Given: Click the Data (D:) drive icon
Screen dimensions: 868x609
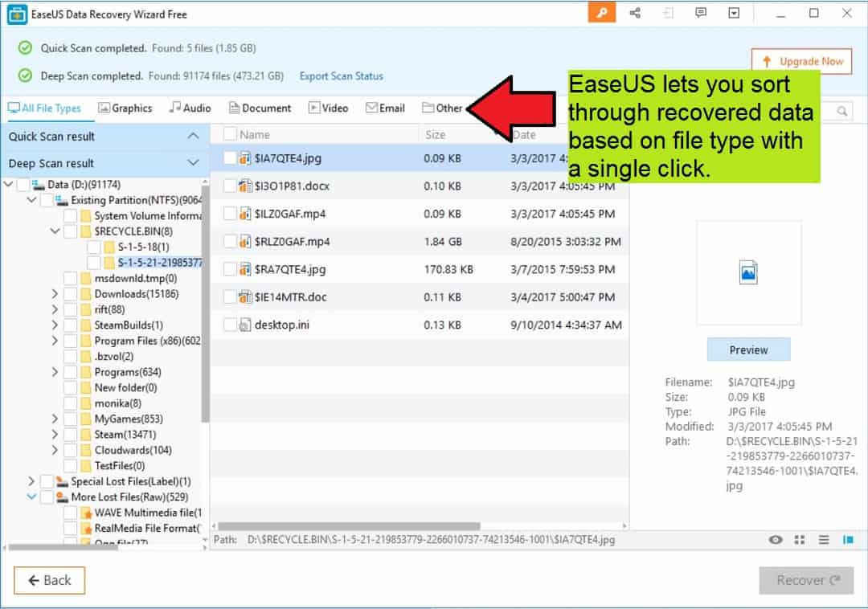Looking at the screenshot, I should tap(38, 184).
